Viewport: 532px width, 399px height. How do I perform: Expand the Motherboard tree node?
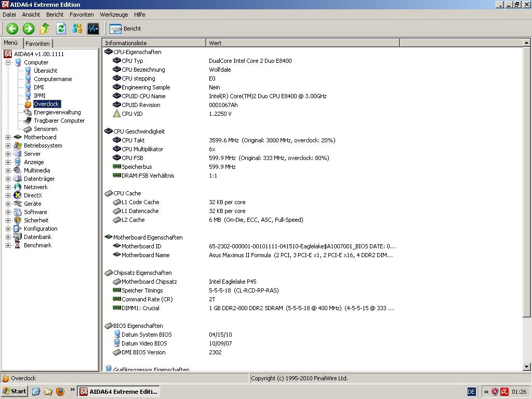click(x=8, y=137)
